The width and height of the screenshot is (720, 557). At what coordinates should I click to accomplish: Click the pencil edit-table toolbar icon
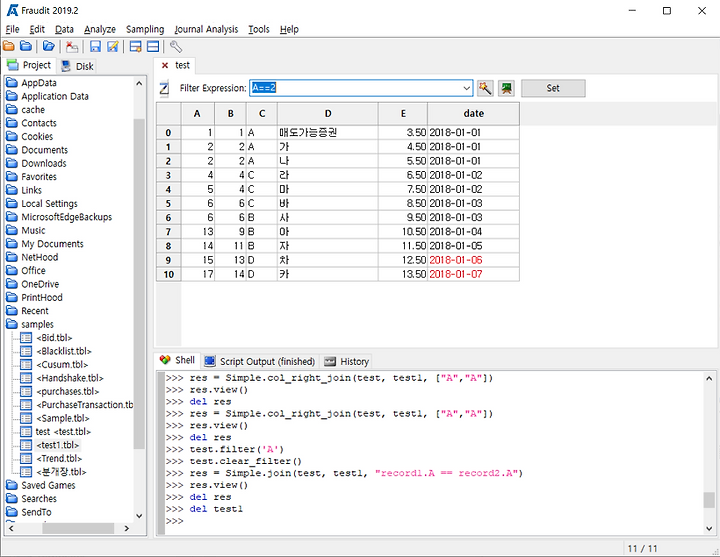pyautogui.click(x=112, y=46)
